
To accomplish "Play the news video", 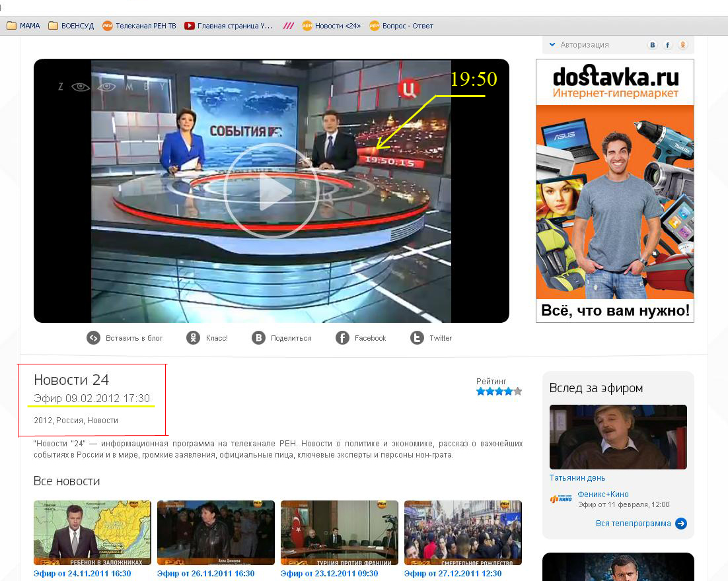I will coord(272,191).
